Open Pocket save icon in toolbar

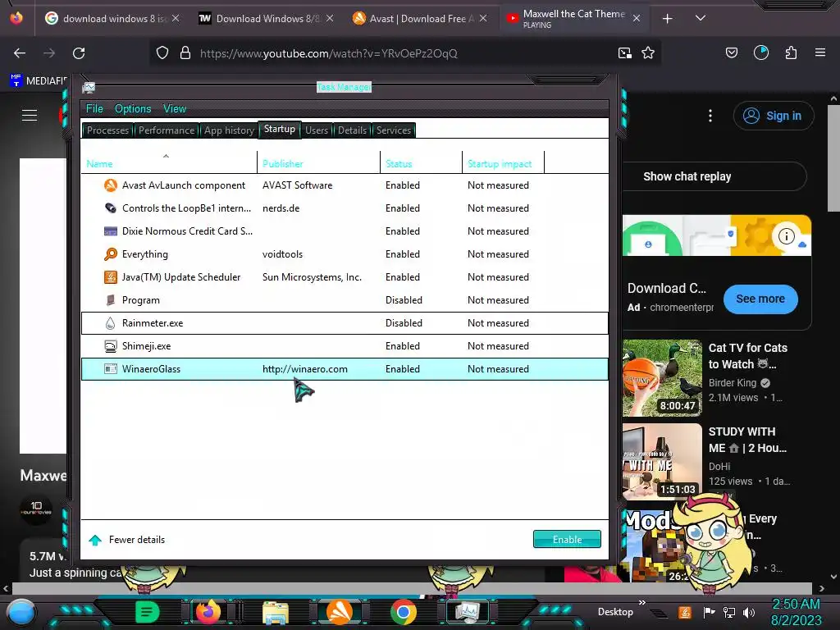tap(731, 52)
